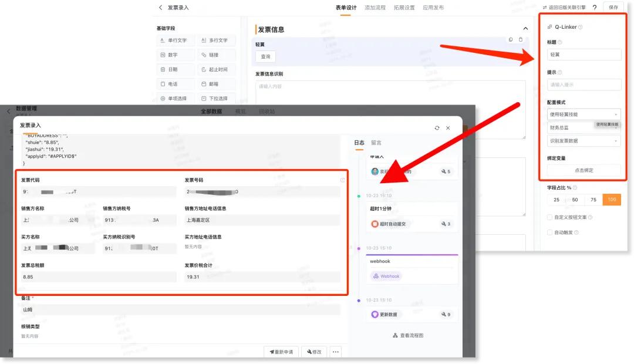Screen dimensions: 634x364
Task: Click the 保存 button
Action: [613, 7]
